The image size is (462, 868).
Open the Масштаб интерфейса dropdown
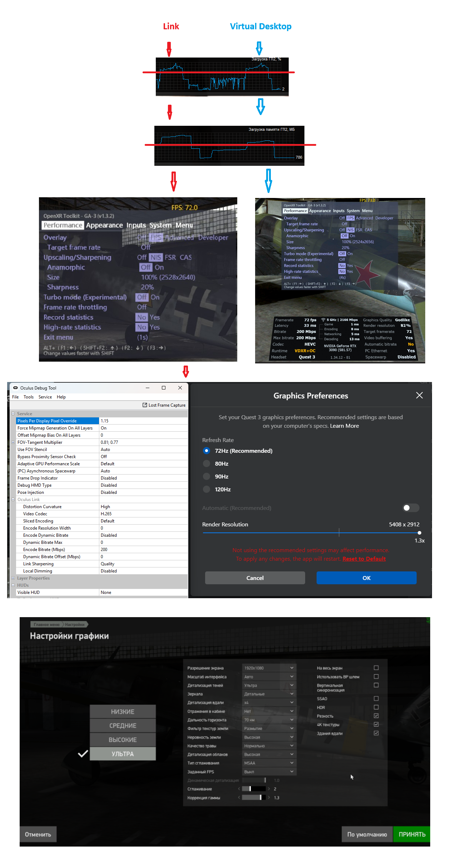pyautogui.click(x=269, y=676)
